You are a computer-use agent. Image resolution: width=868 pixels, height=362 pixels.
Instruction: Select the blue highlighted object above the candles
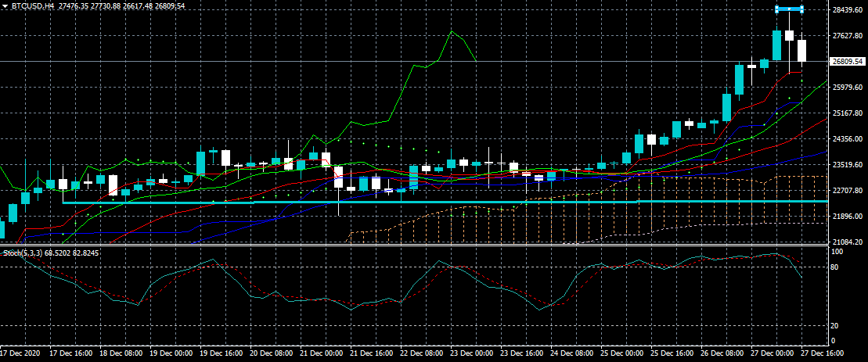pyautogui.click(x=789, y=9)
